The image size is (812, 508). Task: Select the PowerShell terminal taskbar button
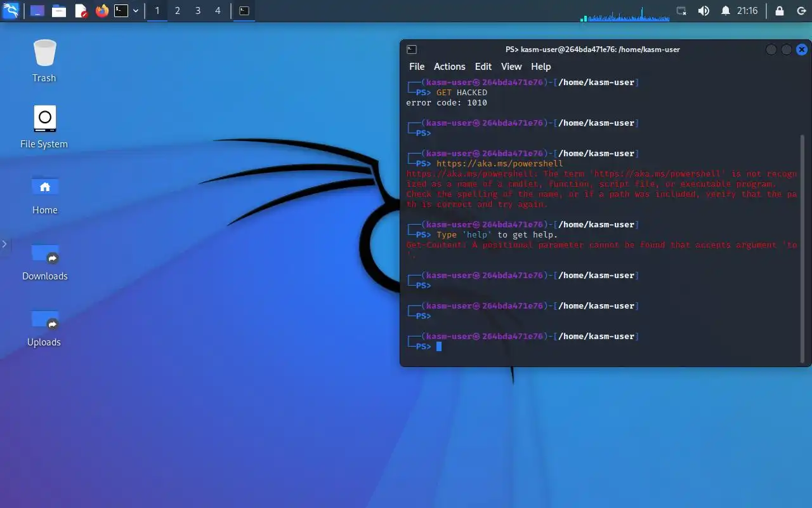pyautogui.click(x=244, y=11)
